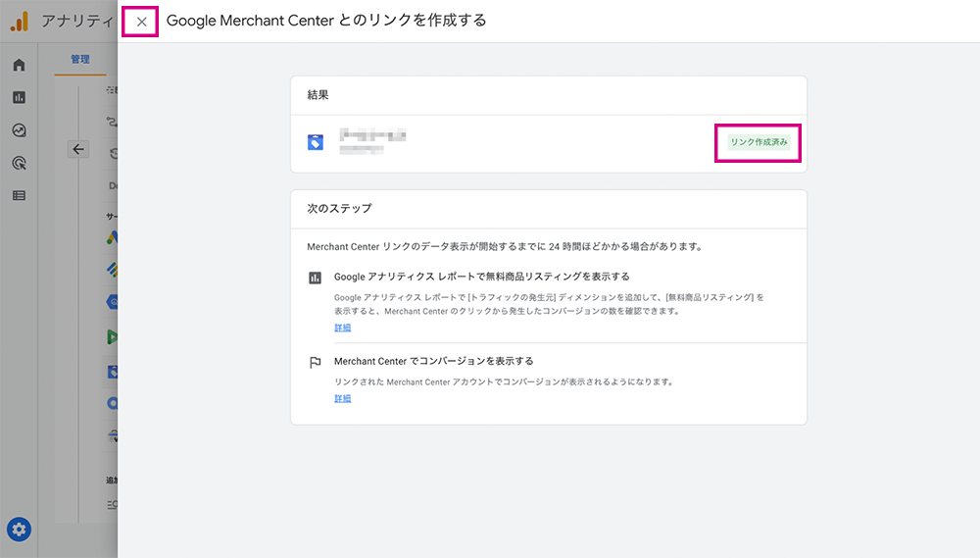Screen dimensions: 980x558
Task: Open Reports bar chart icon in sidebar
Action: (x=19, y=98)
